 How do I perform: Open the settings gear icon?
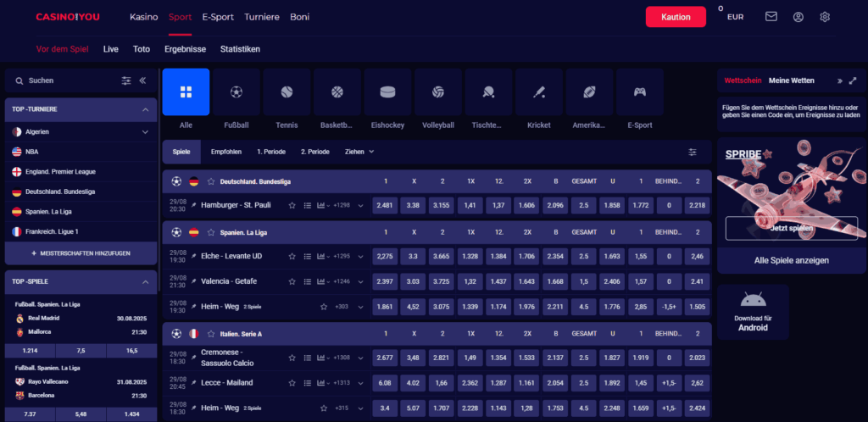825,17
